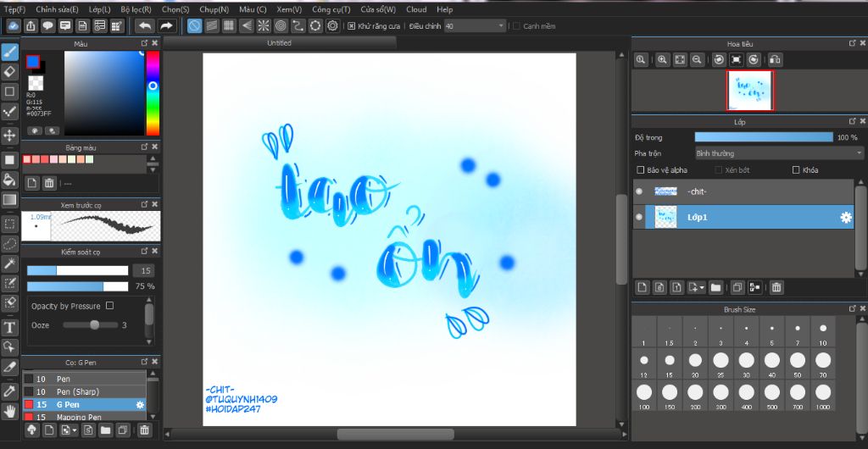Select the Move tool
Image resolution: width=868 pixels, height=449 pixels.
pos(10,136)
